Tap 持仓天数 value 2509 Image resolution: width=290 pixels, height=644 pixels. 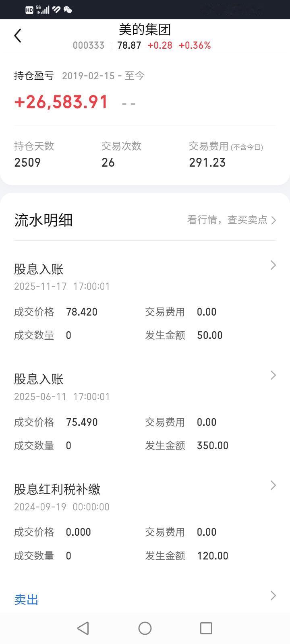click(27, 163)
